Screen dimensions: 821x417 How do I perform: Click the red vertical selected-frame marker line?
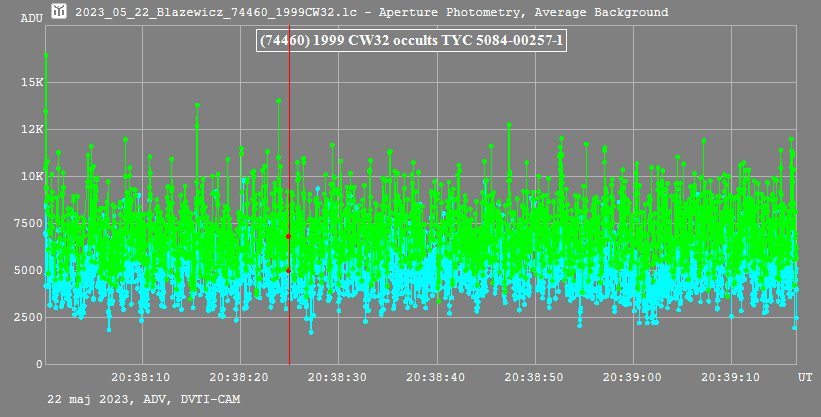(290, 194)
